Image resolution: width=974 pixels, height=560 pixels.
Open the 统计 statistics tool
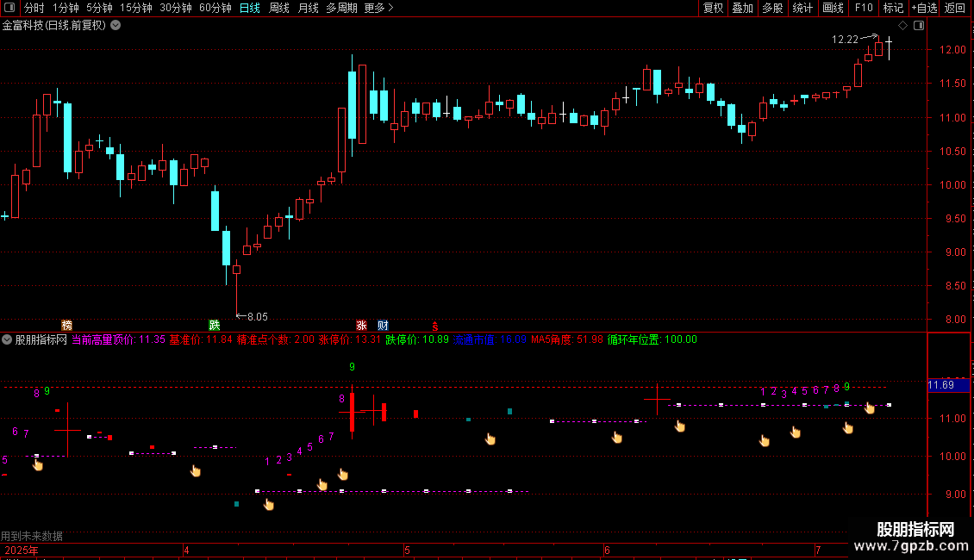pos(802,8)
